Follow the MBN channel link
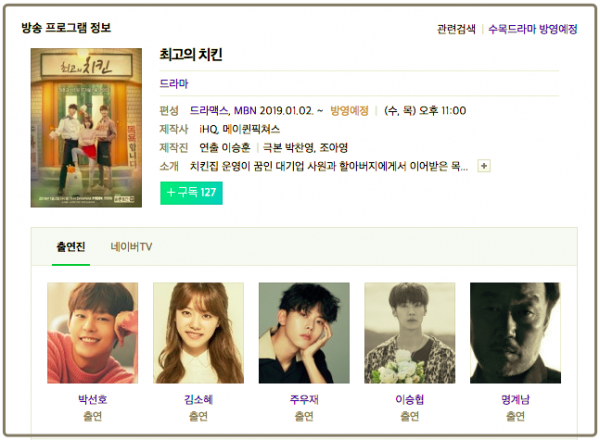Image resolution: width=600 pixels, height=440 pixels. point(245,111)
